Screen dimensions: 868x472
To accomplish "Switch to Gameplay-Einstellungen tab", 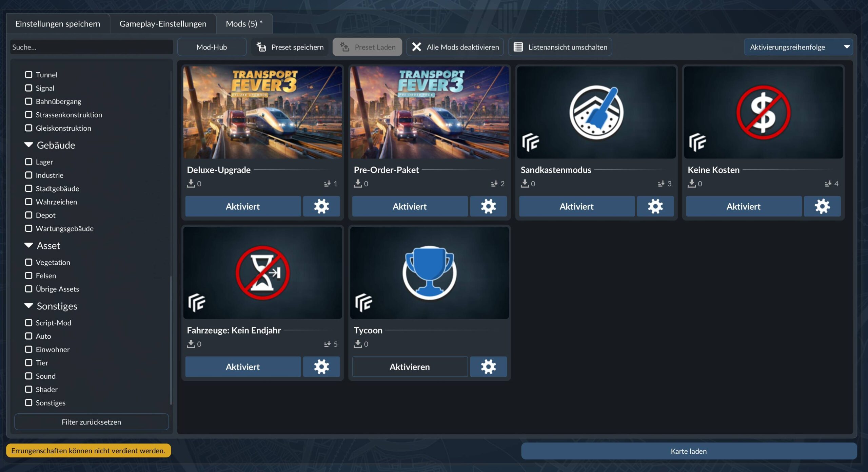I will [163, 24].
